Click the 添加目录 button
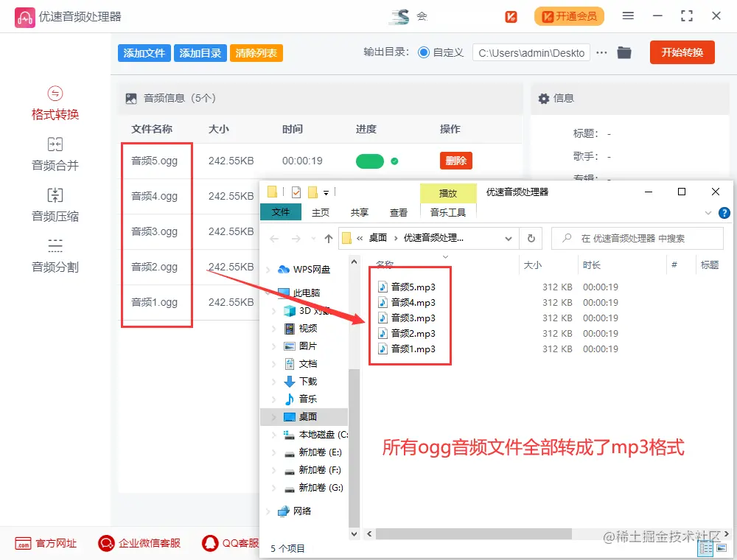The height and width of the screenshot is (560, 737). click(200, 53)
